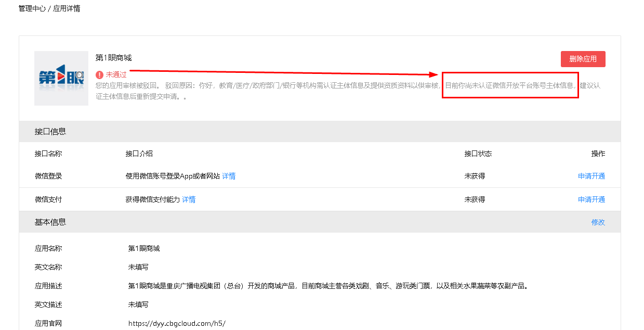Viewport: 644px width, 330px height.
Task: Open 详情 link for 微信登录
Action: [229, 176]
